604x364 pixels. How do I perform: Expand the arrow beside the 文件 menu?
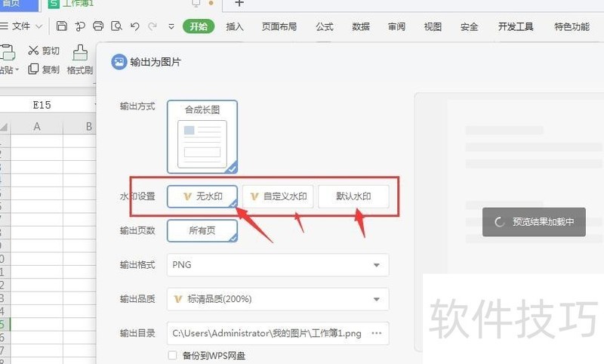coord(39,26)
